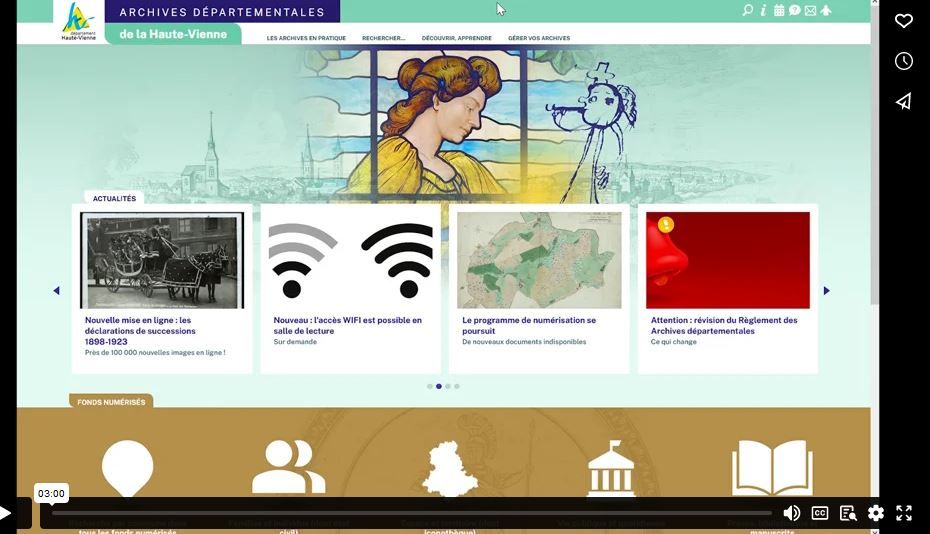Show previous news slide with left arrow
The height and width of the screenshot is (534, 930).
point(56,291)
